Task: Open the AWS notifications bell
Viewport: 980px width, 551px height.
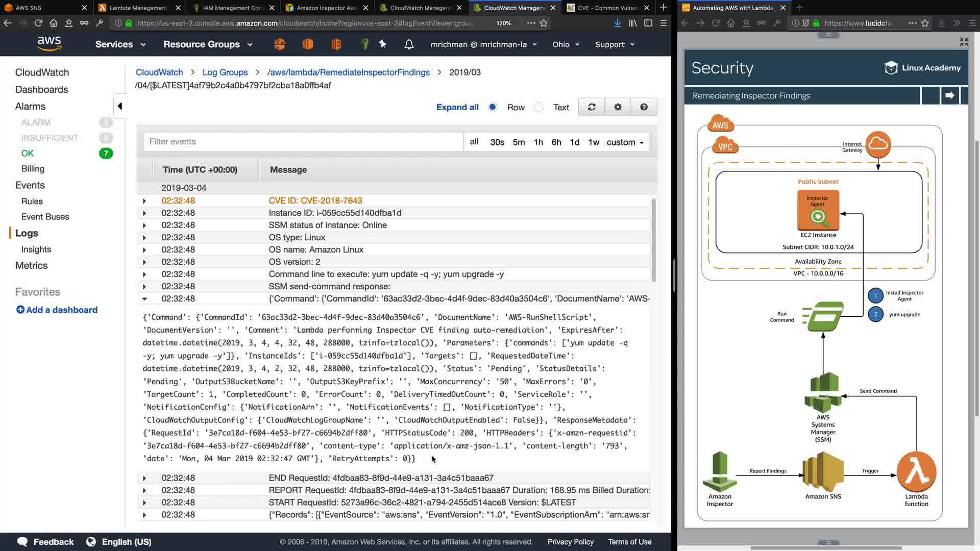Action: click(409, 44)
